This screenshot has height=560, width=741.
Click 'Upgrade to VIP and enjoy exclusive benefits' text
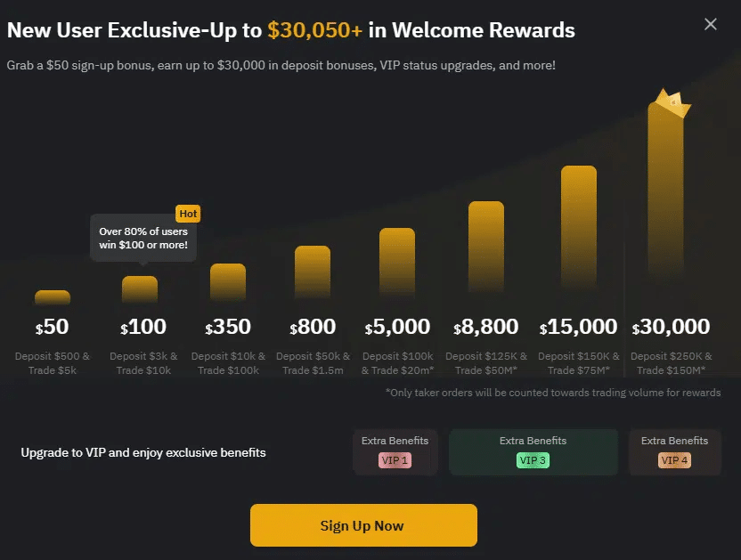(x=143, y=452)
